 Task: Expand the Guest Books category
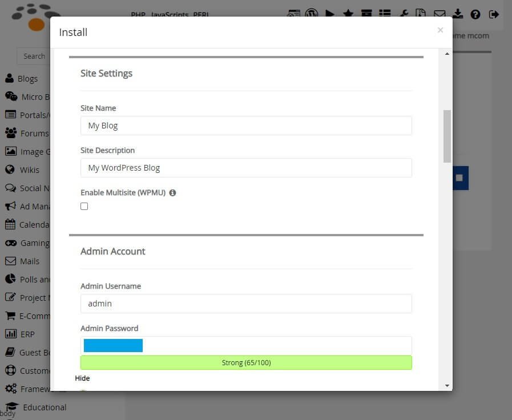pyautogui.click(x=28, y=352)
